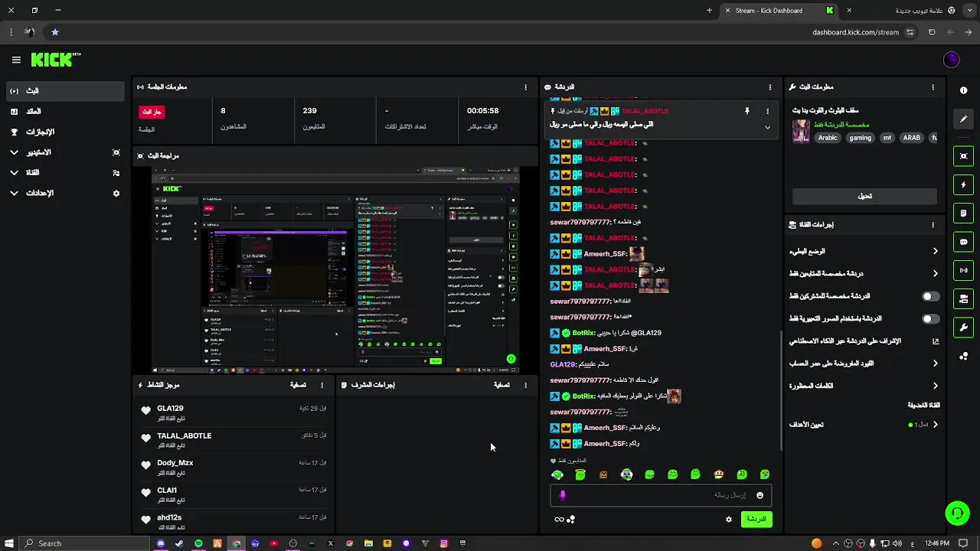
Task: Click the chat scrollbar
Action: pyautogui.click(x=780, y=390)
